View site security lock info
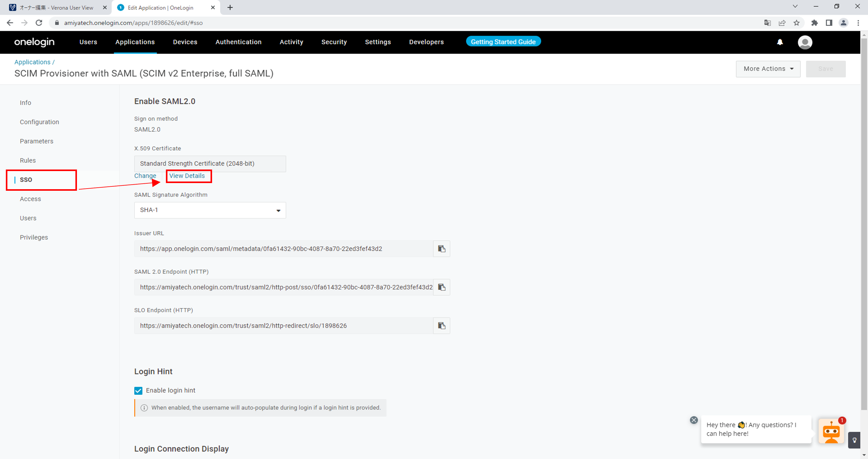 click(x=57, y=23)
